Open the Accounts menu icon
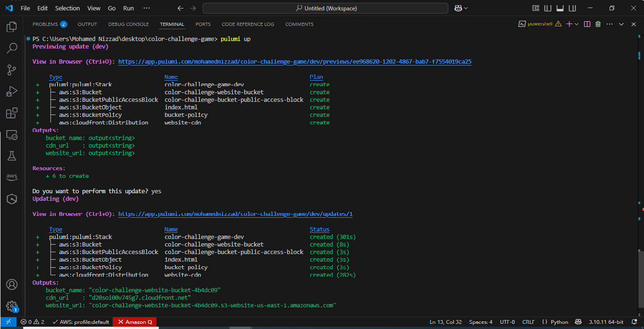Image resolution: width=644 pixels, height=329 pixels. tap(12, 285)
